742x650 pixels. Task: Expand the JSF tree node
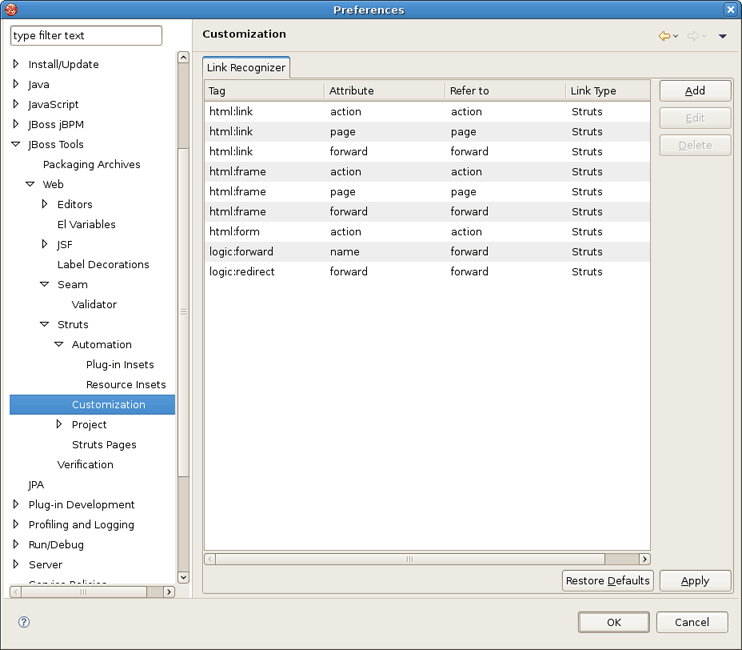click(45, 244)
